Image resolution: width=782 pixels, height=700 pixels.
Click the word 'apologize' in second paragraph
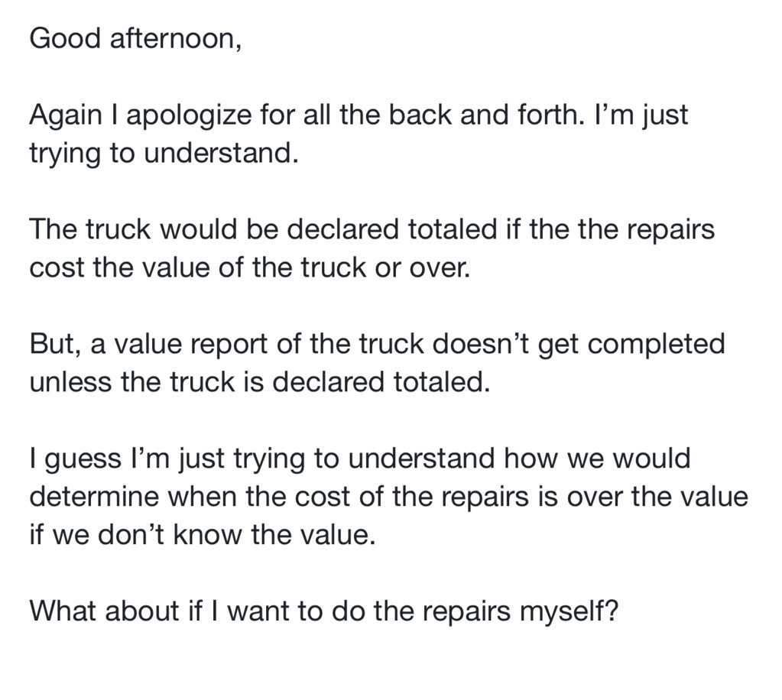tap(190, 117)
